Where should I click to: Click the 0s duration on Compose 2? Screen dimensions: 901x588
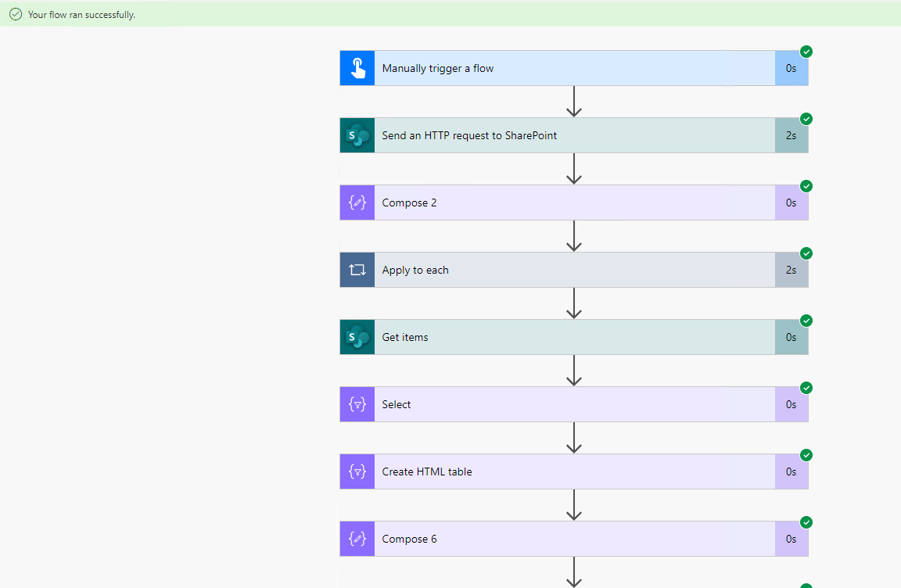click(x=792, y=203)
